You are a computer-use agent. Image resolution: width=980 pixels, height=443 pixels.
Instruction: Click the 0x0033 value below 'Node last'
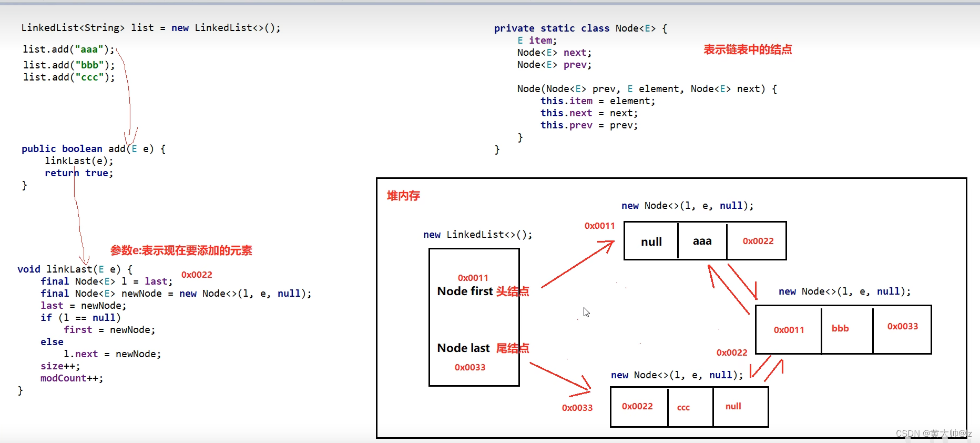470,367
